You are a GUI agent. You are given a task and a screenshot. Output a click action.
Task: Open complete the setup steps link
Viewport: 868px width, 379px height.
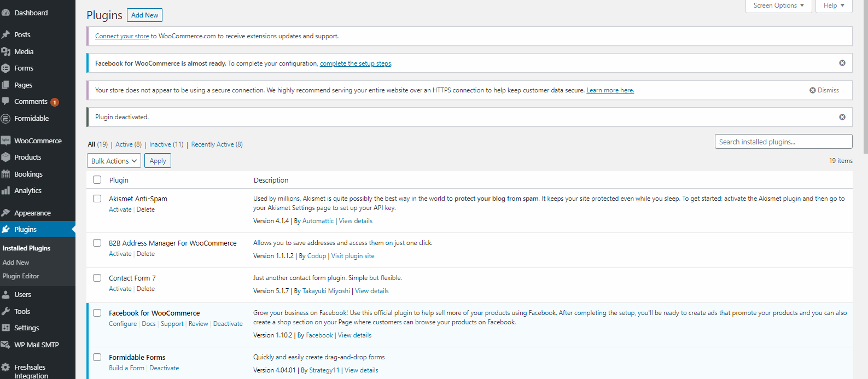(x=356, y=63)
